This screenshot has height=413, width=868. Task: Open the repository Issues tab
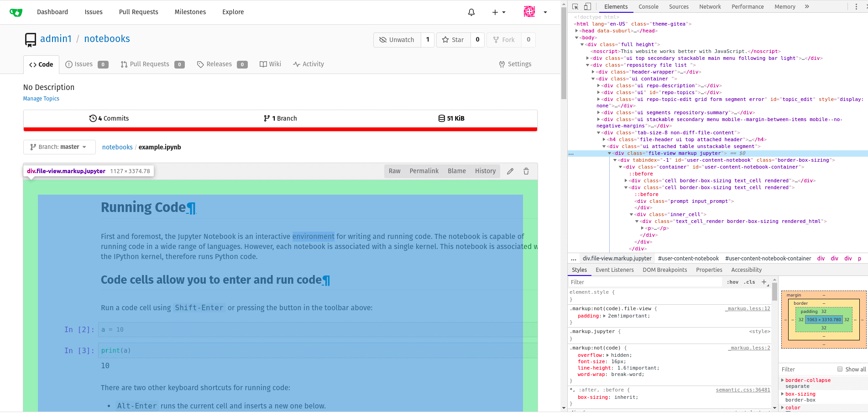pos(87,64)
